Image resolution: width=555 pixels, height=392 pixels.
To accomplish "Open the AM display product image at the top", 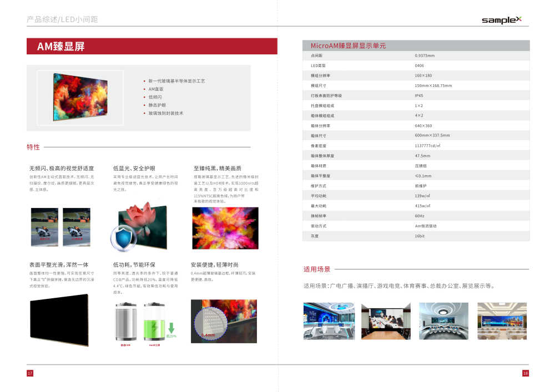I will coord(80,97).
